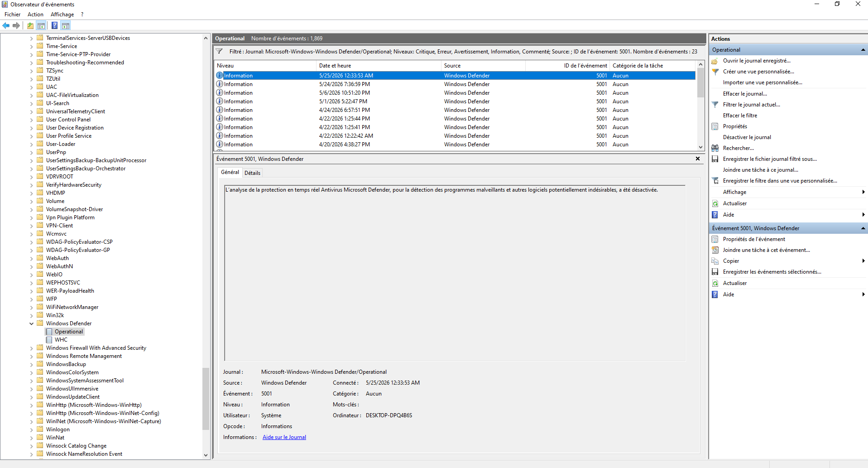Click Actualiser icon under Événement 5001 section

tap(715, 283)
